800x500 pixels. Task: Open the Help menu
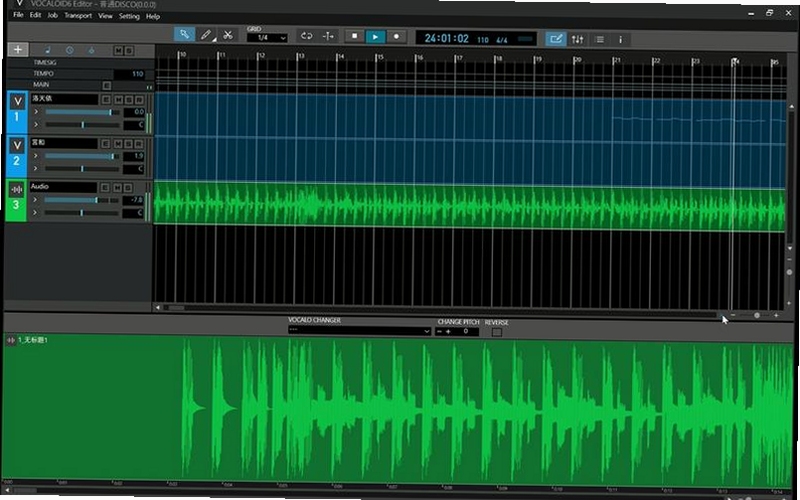tap(153, 16)
